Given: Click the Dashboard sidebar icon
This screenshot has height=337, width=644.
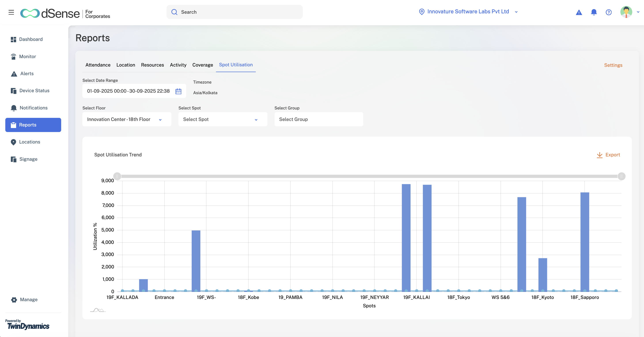Looking at the screenshot, I should pos(13,39).
